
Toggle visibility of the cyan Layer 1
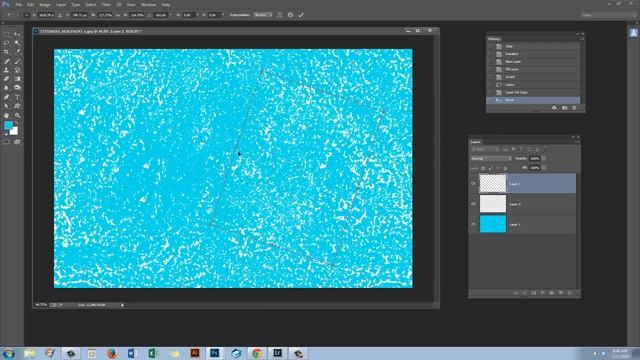(473, 224)
